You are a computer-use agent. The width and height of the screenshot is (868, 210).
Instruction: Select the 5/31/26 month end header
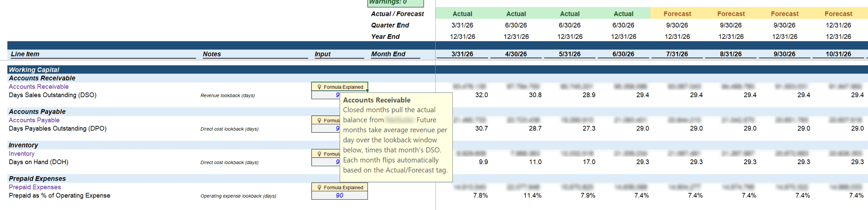[x=570, y=54]
